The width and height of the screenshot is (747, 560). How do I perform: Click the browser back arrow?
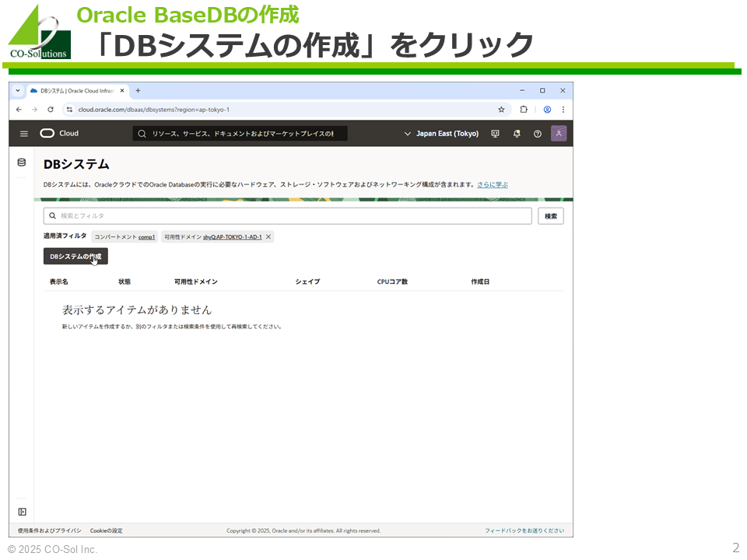(19, 110)
